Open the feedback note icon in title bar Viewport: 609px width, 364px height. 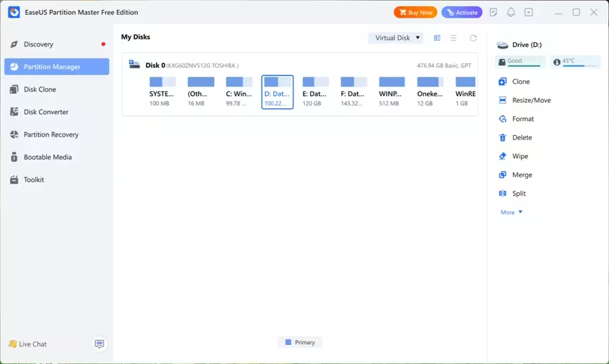click(494, 13)
